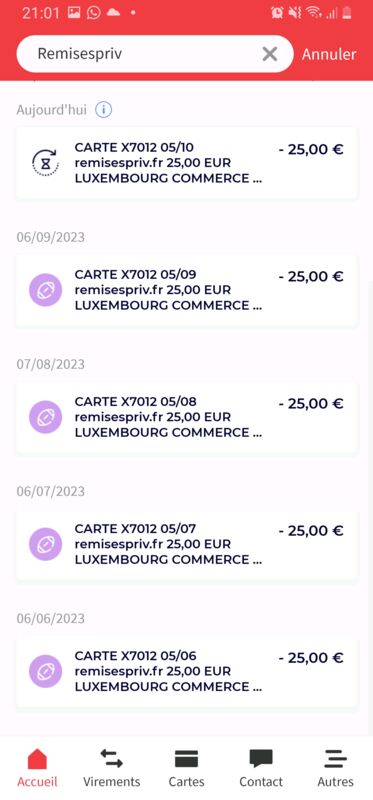Go to Accueil home tab
The image size is (373, 800).
click(x=37, y=768)
